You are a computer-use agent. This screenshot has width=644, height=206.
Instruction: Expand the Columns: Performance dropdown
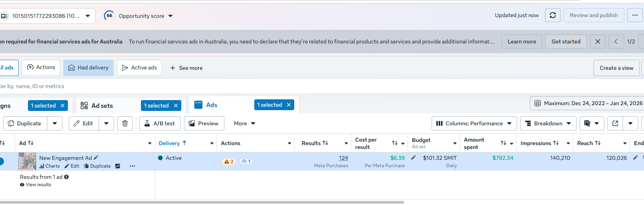coord(474,123)
